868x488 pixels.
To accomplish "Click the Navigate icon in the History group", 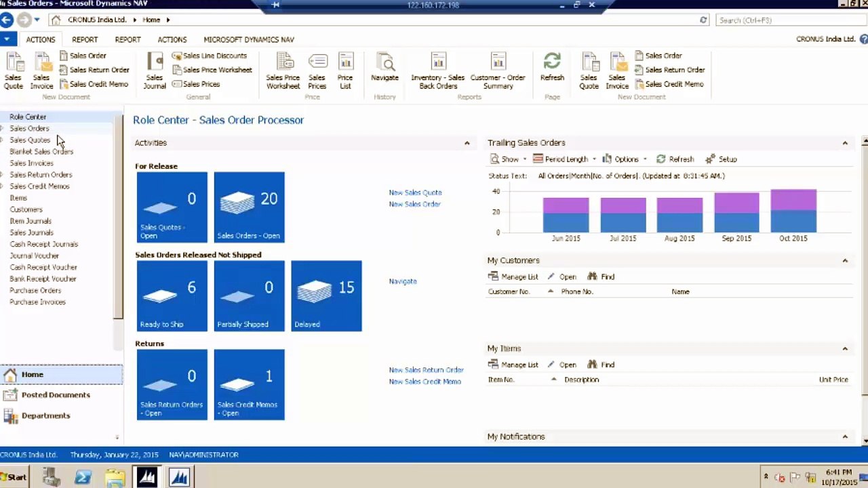I will click(384, 67).
